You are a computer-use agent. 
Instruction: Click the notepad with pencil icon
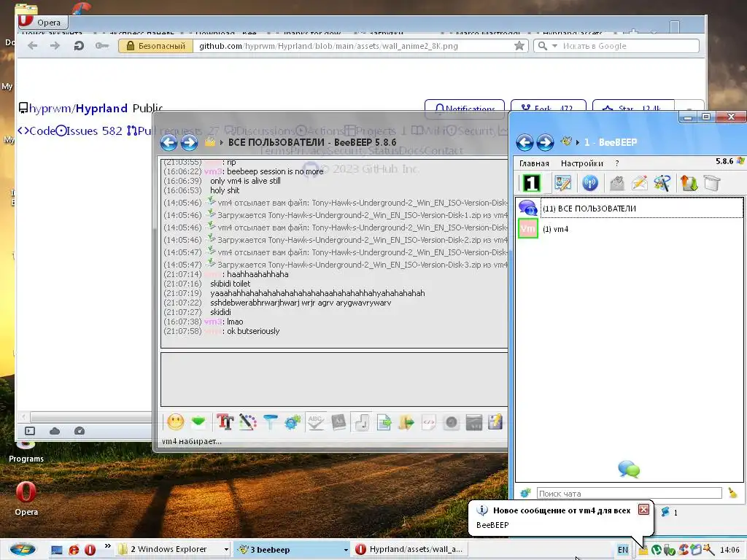point(495,422)
